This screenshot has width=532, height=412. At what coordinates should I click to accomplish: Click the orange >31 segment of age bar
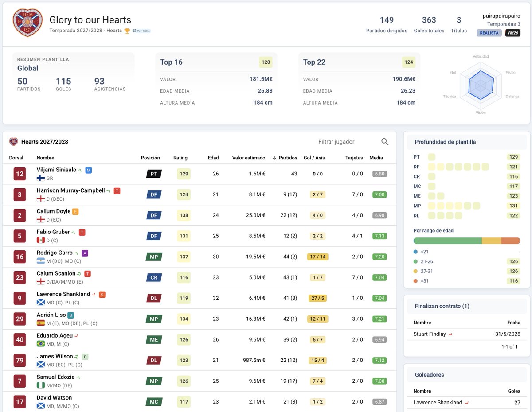click(511, 241)
